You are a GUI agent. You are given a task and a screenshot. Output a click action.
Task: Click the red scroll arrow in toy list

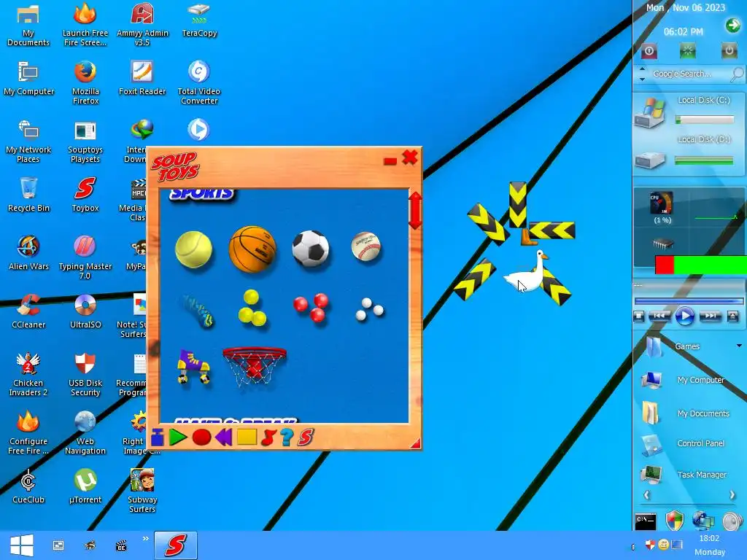point(415,210)
